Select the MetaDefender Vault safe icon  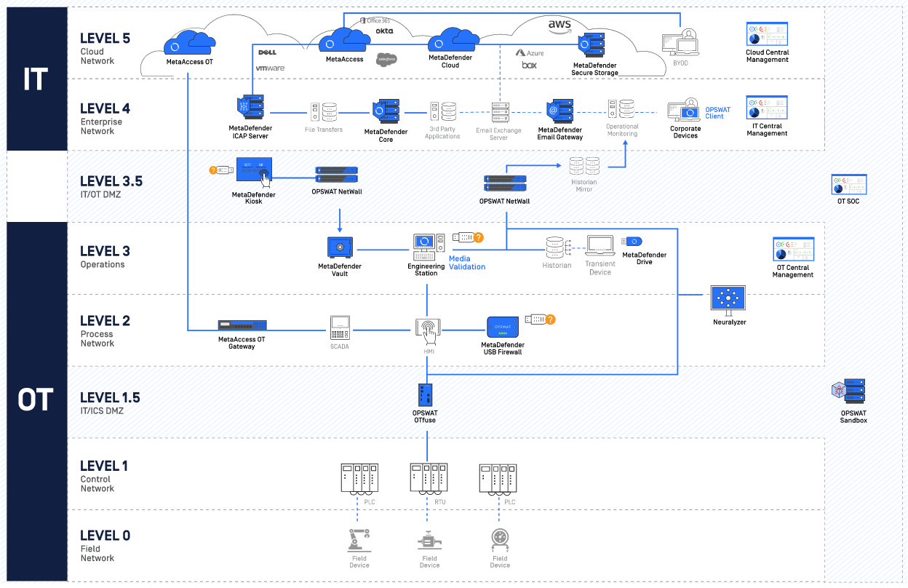point(339,247)
